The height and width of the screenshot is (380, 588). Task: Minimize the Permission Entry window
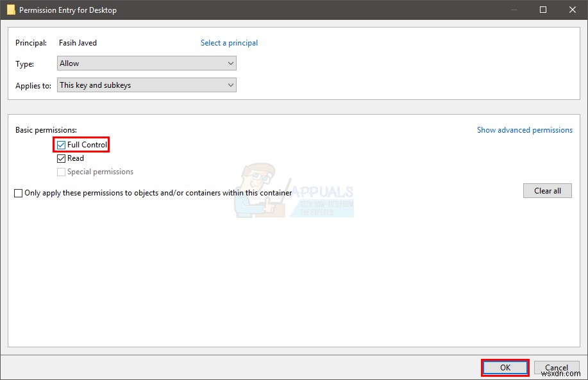[514, 10]
